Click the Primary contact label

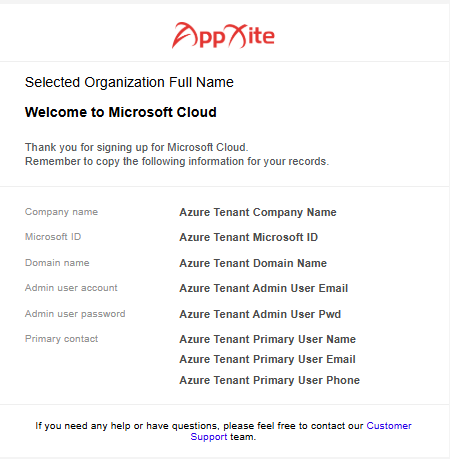pyautogui.click(x=61, y=339)
